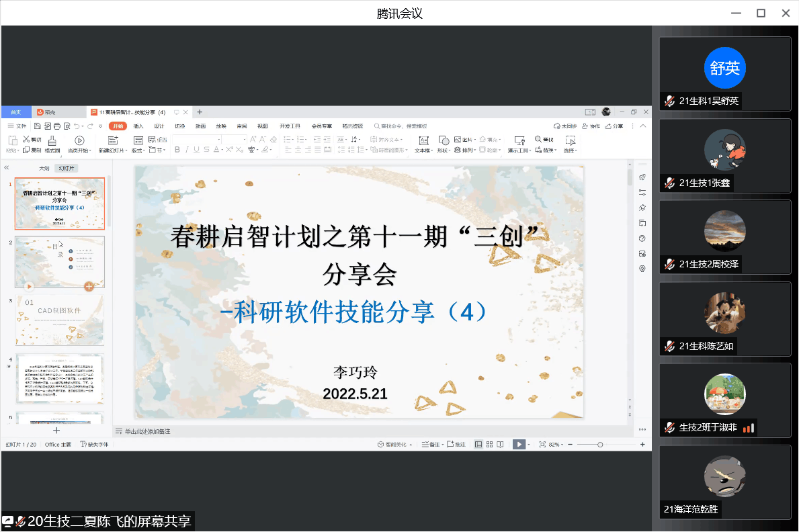
Task: Click the Find (查找) magnifier icon
Action: click(x=539, y=139)
